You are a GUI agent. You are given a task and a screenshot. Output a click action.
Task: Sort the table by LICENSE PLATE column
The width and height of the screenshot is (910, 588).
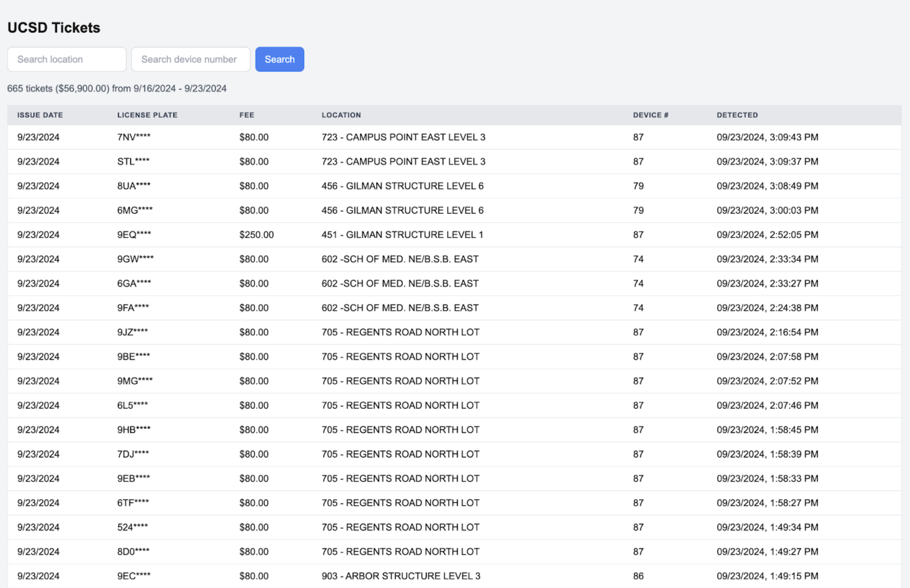148,115
